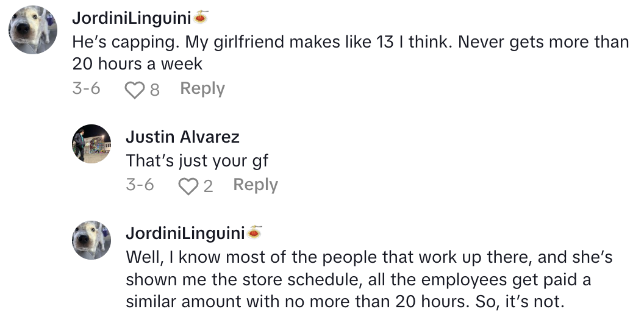Click the like count 8
This screenshot has width=644, height=317.
click(x=155, y=90)
